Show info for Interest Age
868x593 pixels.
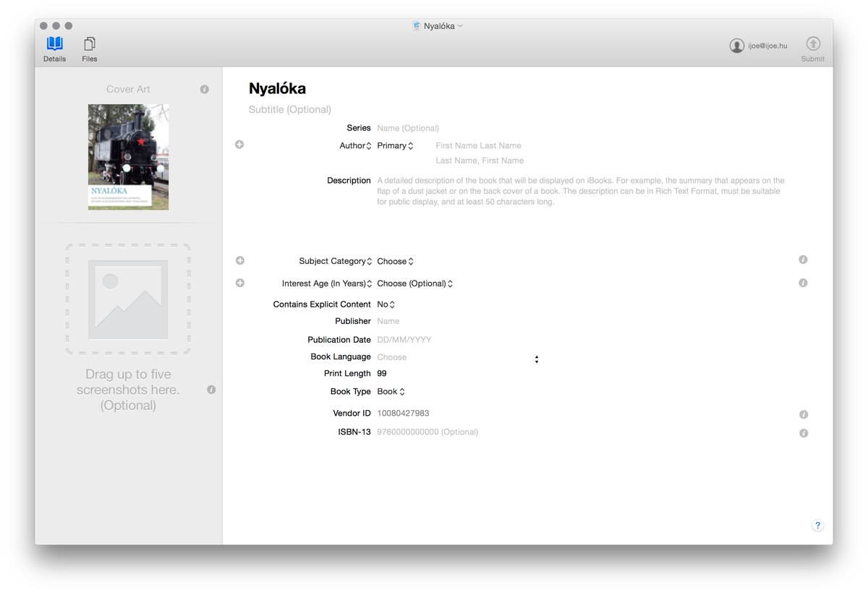pyautogui.click(x=803, y=283)
